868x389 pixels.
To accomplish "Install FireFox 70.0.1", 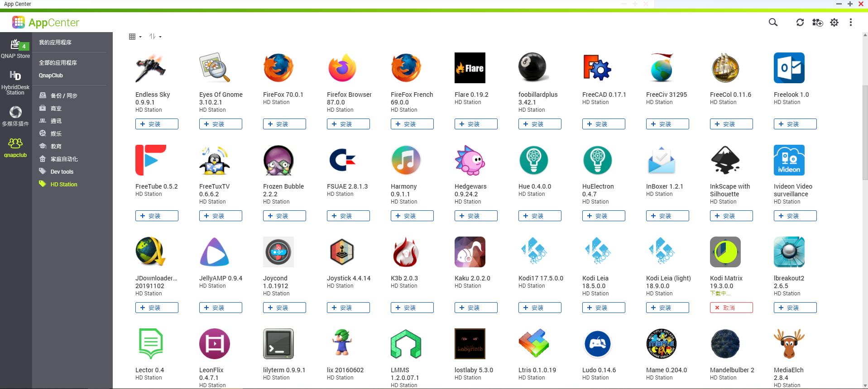I will pos(284,124).
